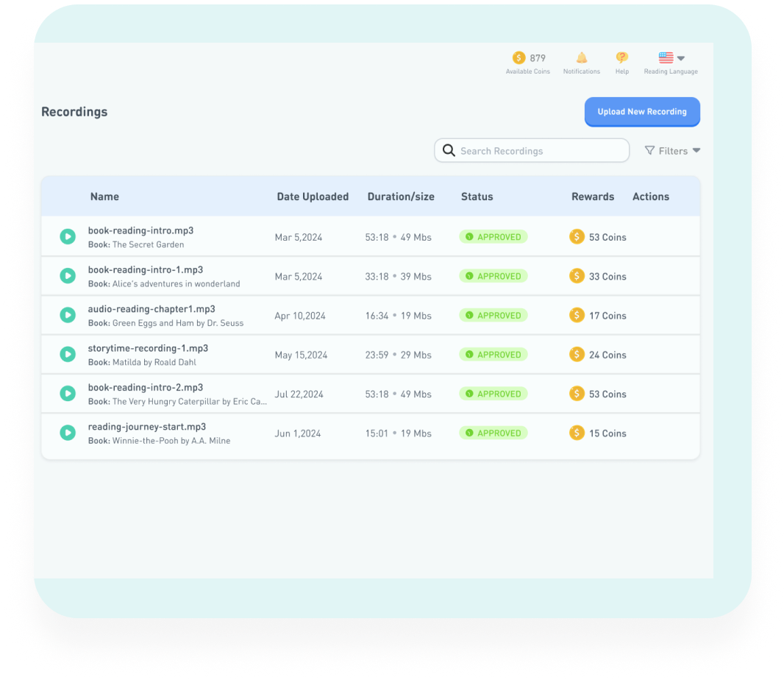This screenshot has width=784, height=680.
Task: Click the APPROVED badge for Matilda recording
Action: click(493, 355)
